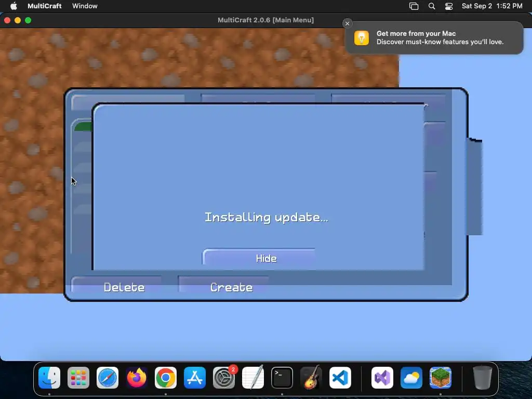Open the Trash from the Dock
Screen dimensions: 532x399
pos(483,378)
